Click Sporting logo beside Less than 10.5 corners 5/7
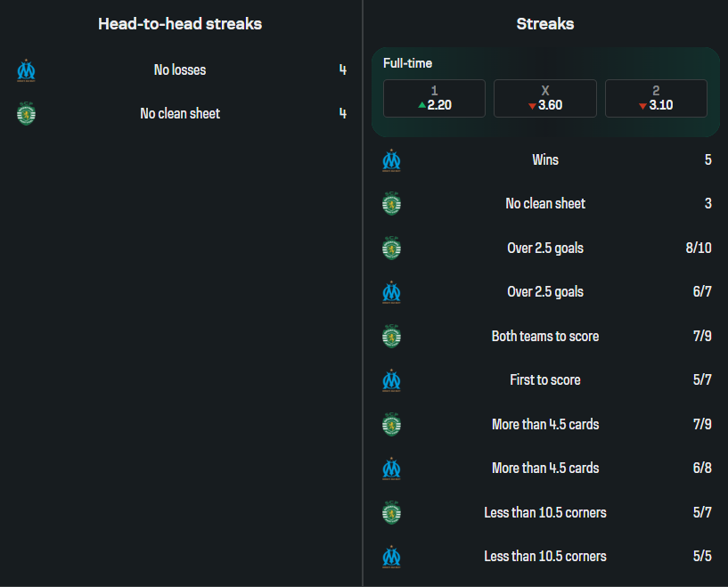 coord(391,513)
